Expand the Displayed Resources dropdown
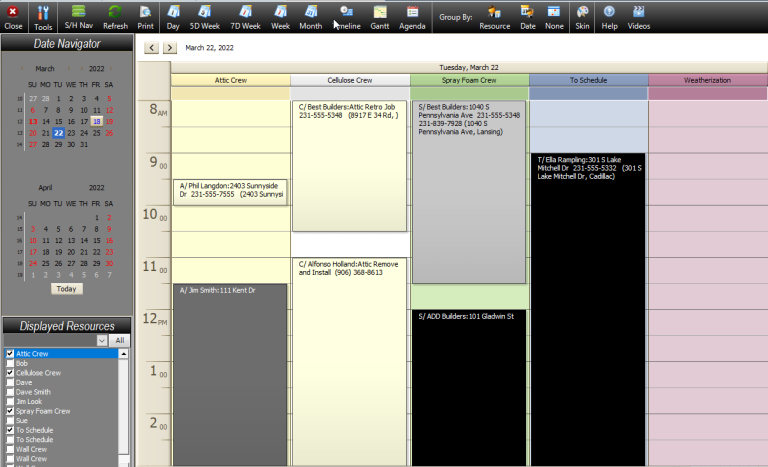This screenshot has width=768, height=467. (x=102, y=341)
